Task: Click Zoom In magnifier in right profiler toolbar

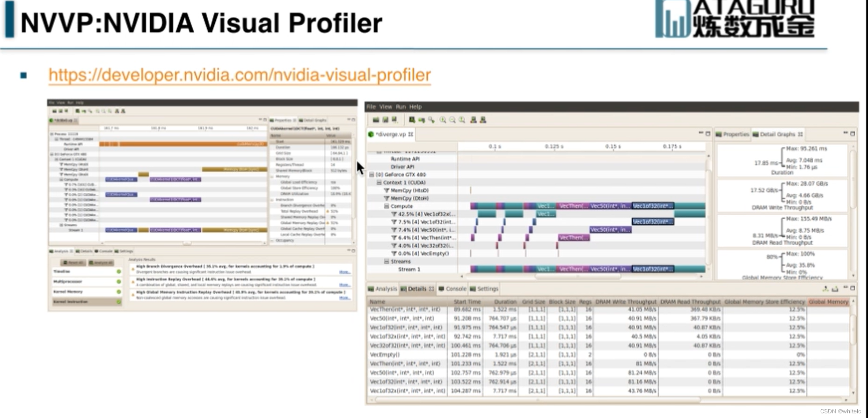Action: [443, 120]
